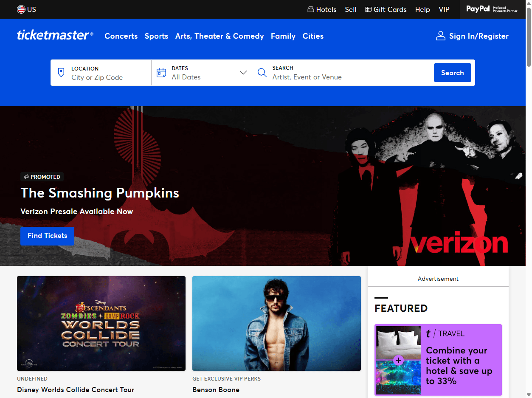Click Verizon Presale Available Now text
Image resolution: width=532 pixels, height=398 pixels.
pos(77,212)
